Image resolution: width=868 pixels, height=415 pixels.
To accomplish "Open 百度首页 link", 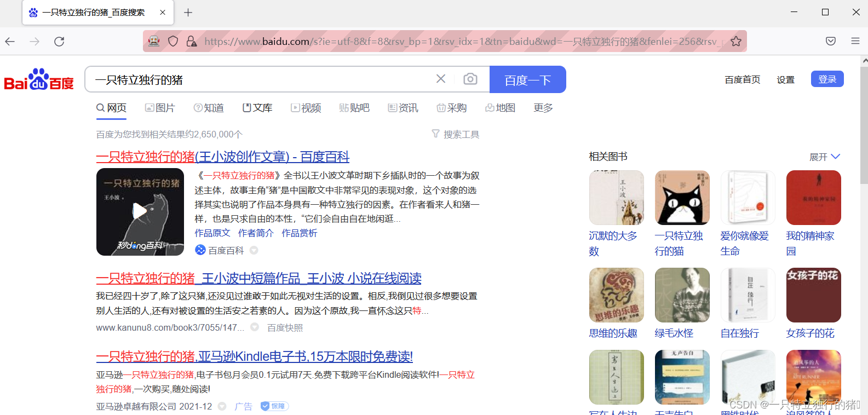I will (743, 79).
